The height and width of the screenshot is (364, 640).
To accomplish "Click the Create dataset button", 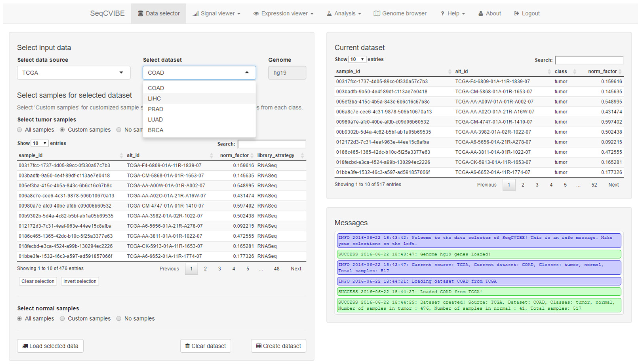I will [278, 346].
